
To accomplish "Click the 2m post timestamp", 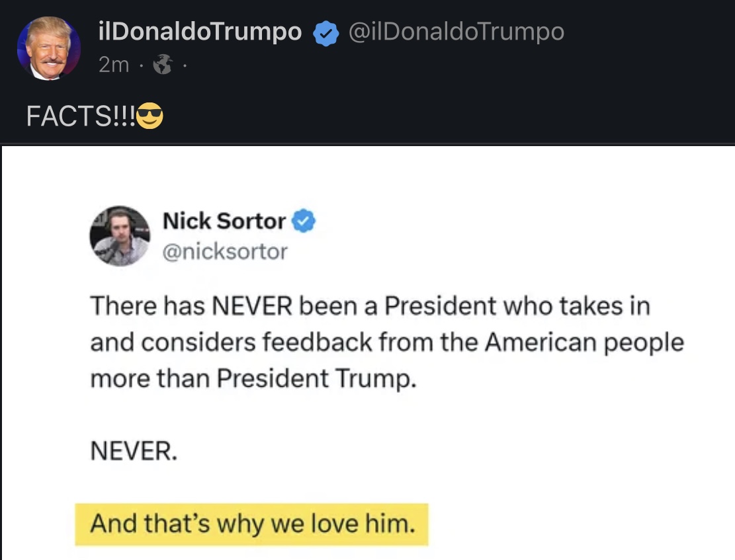I will pyautogui.click(x=114, y=65).
